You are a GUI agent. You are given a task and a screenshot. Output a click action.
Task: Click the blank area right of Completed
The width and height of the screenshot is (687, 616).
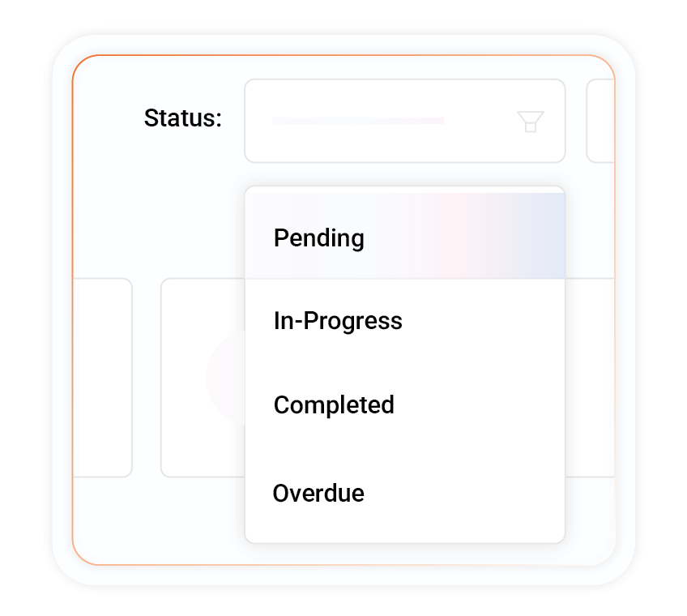pyautogui.click(x=486, y=404)
